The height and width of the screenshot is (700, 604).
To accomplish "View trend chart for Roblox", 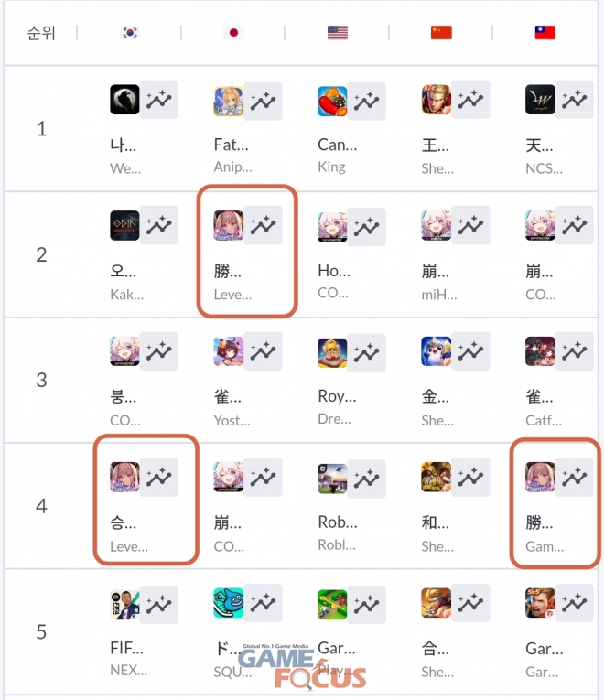I will tap(367, 479).
